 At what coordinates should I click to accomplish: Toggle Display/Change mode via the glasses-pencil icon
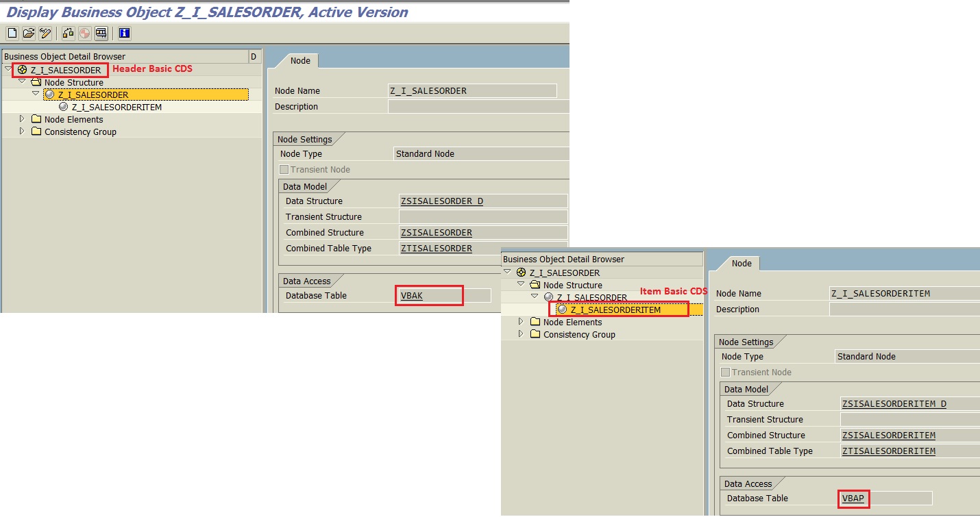[x=45, y=32]
